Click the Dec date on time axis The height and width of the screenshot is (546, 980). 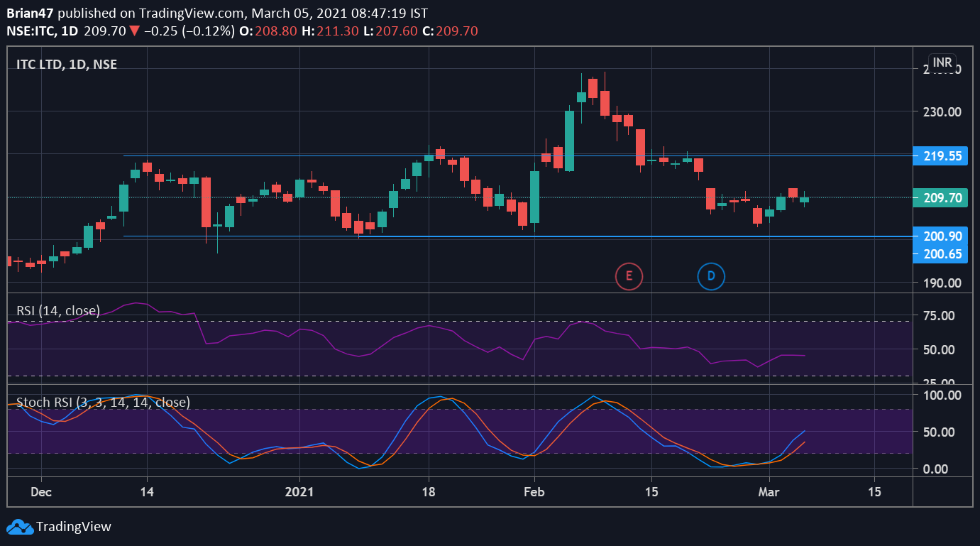(x=41, y=492)
